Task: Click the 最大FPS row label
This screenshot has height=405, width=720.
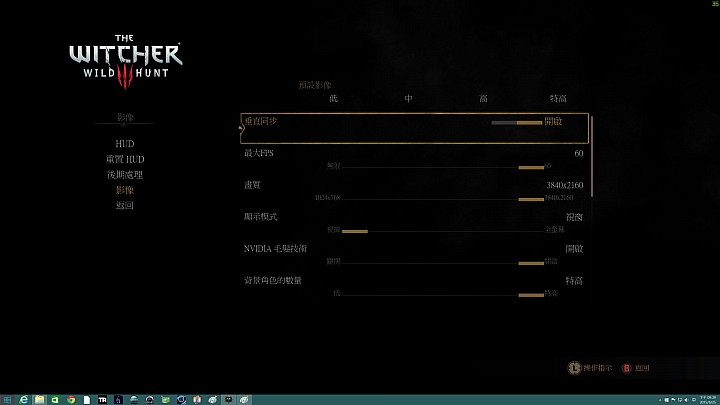Action: coord(259,153)
